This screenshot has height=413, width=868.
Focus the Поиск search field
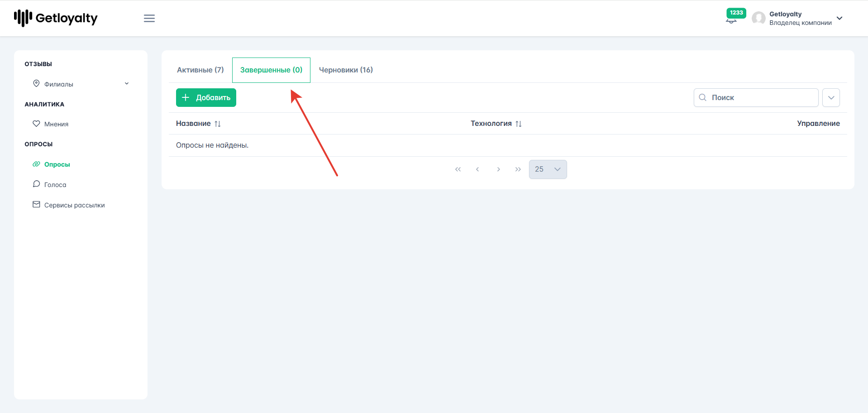[x=756, y=97]
